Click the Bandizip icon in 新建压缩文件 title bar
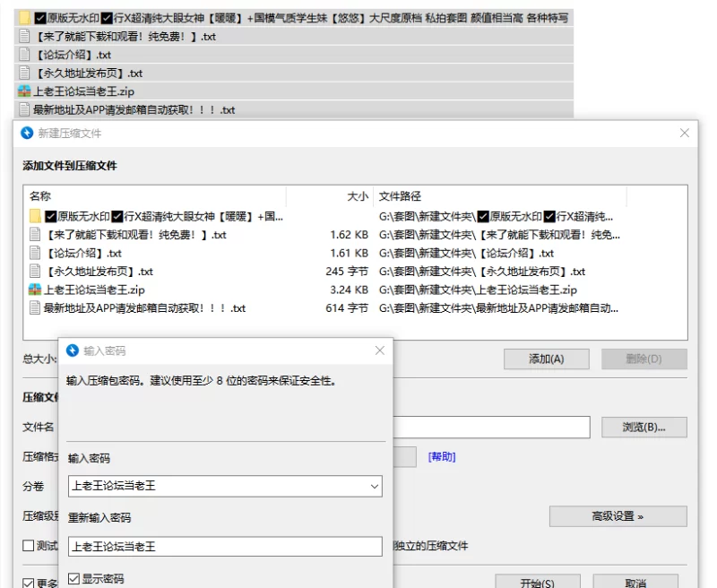 (x=27, y=133)
